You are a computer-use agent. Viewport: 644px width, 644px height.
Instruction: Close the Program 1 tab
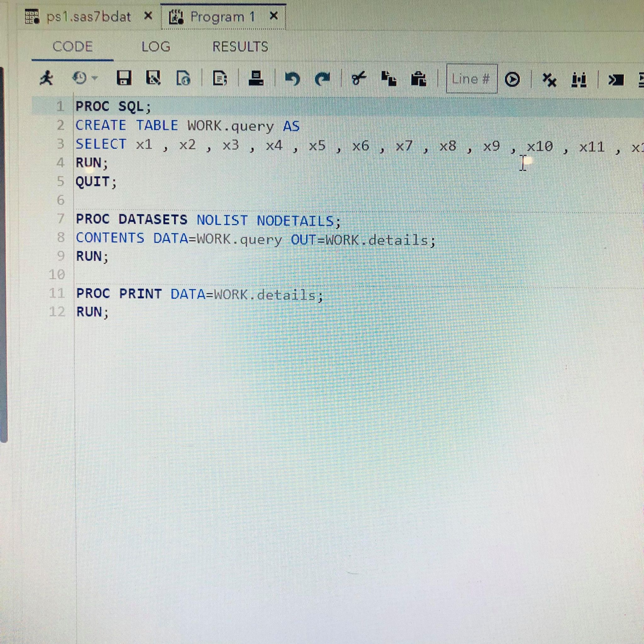point(273,16)
